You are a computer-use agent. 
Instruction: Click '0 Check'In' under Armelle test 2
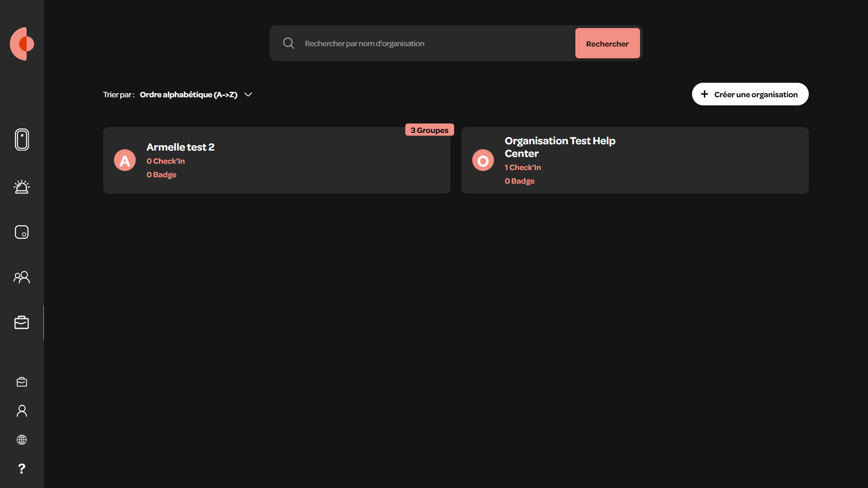pyautogui.click(x=166, y=161)
